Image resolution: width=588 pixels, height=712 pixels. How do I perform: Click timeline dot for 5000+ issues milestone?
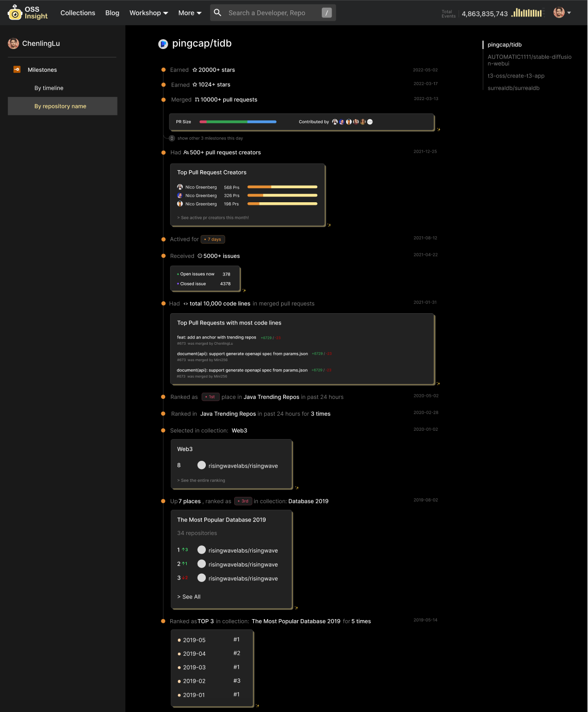coord(164,256)
